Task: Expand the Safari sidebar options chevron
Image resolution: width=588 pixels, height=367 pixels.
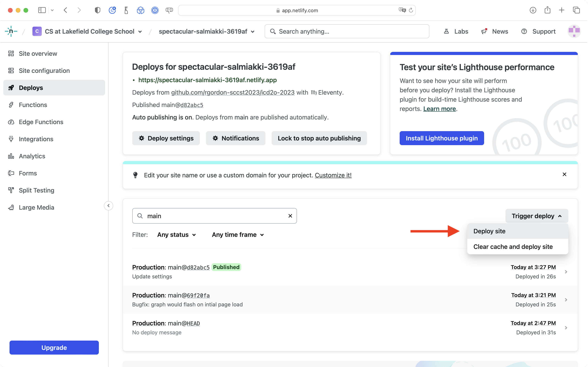Action: tap(52, 10)
